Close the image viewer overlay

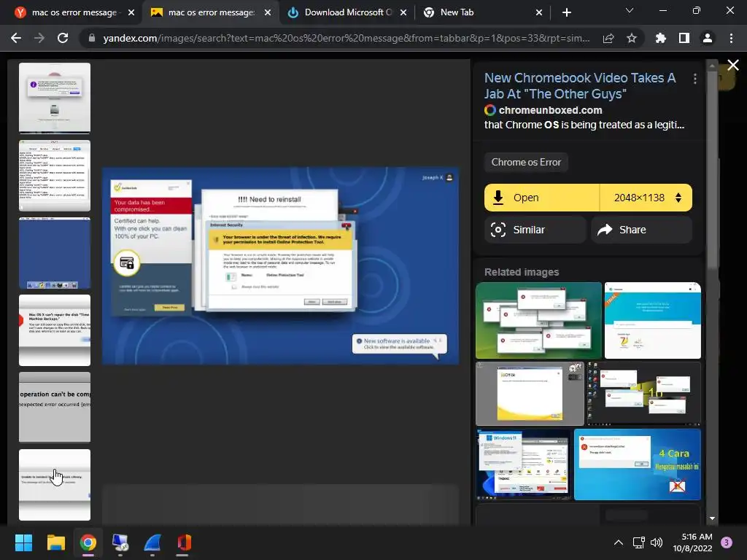click(733, 65)
